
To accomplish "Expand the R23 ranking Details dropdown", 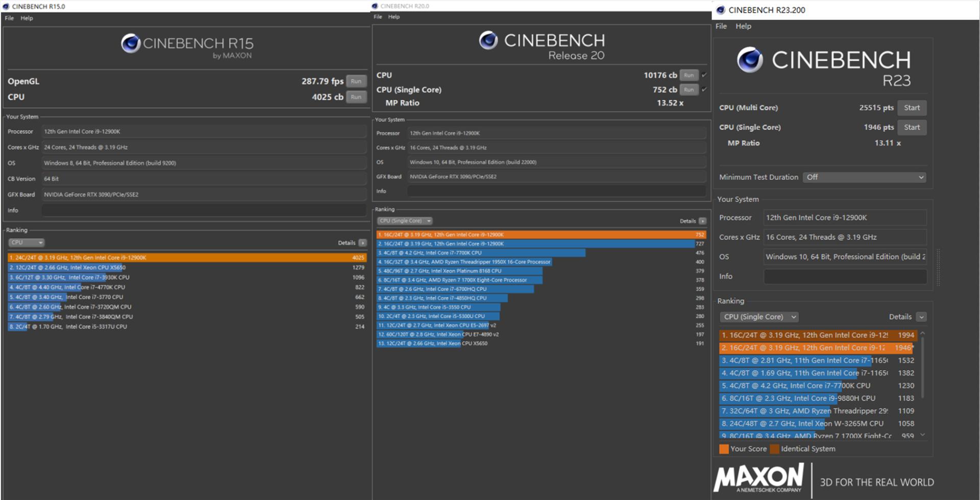I will click(921, 317).
